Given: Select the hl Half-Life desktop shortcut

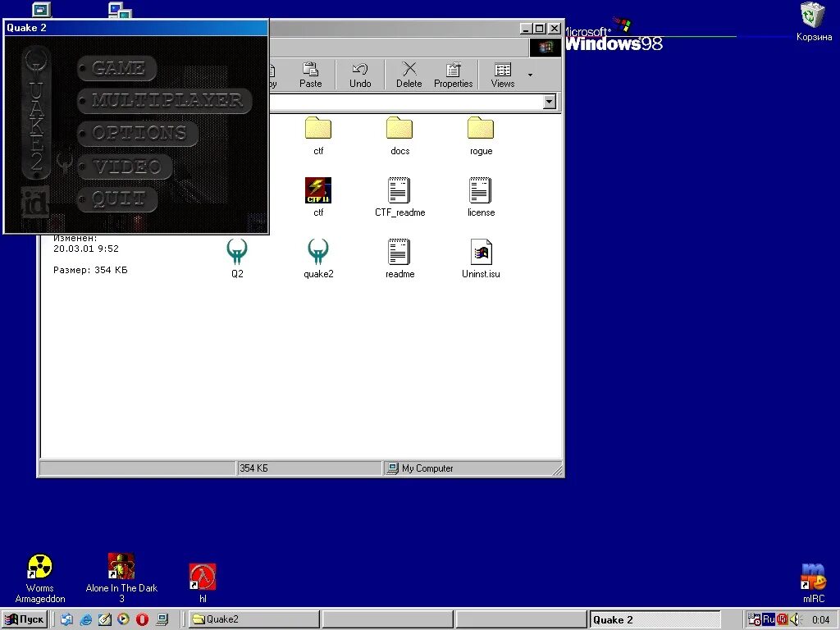Looking at the screenshot, I should [203, 583].
